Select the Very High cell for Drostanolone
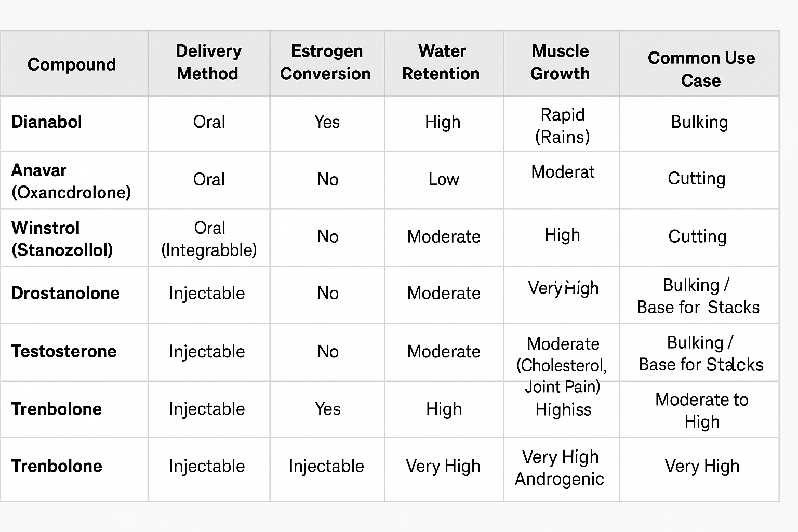This screenshot has height=532, width=798. 563,288
